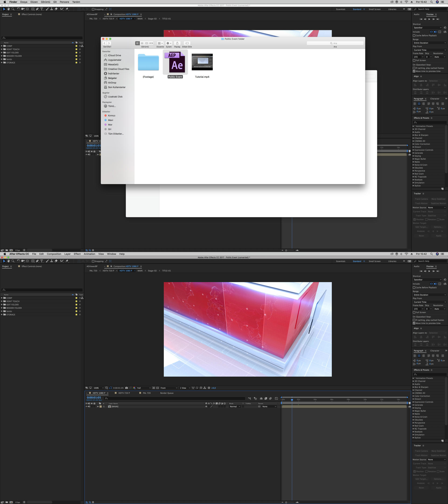Open the Graph Editor from the timeline
448x504 pixels.
coord(276,399)
